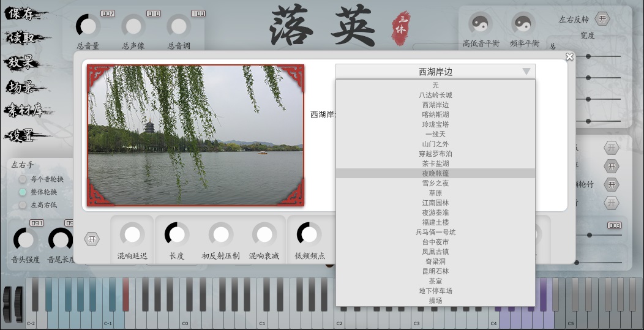Select 昆明石林 scene entry
The height and width of the screenshot is (330, 644).
coord(435,271)
